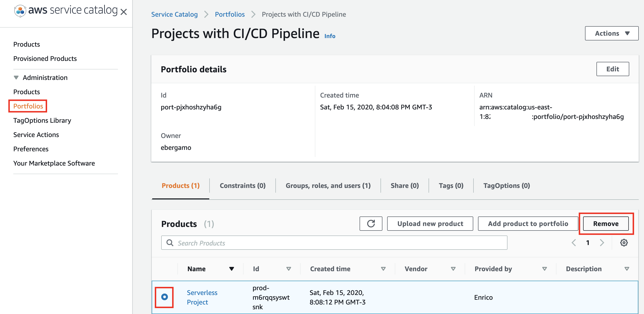Click the AWS Service Catalog logo icon
The height and width of the screenshot is (314, 644).
click(20, 11)
